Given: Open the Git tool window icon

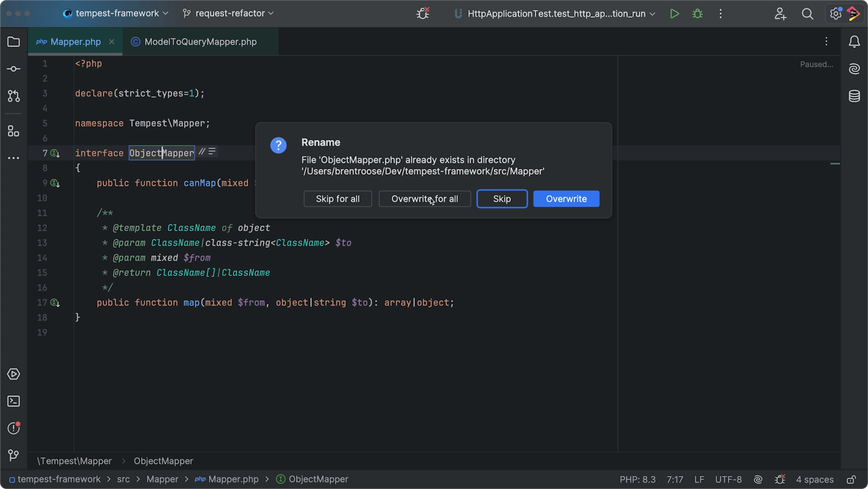Looking at the screenshot, I should [13, 455].
